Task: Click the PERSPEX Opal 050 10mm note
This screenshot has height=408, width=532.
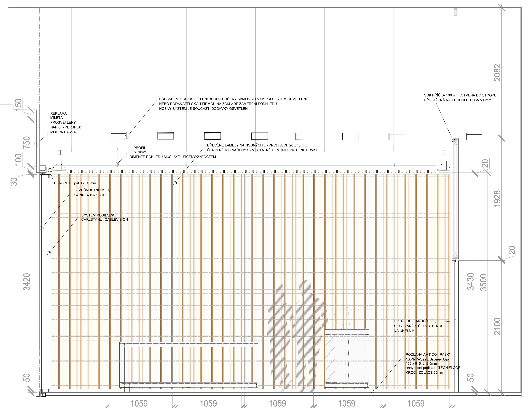Action: click(x=75, y=183)
